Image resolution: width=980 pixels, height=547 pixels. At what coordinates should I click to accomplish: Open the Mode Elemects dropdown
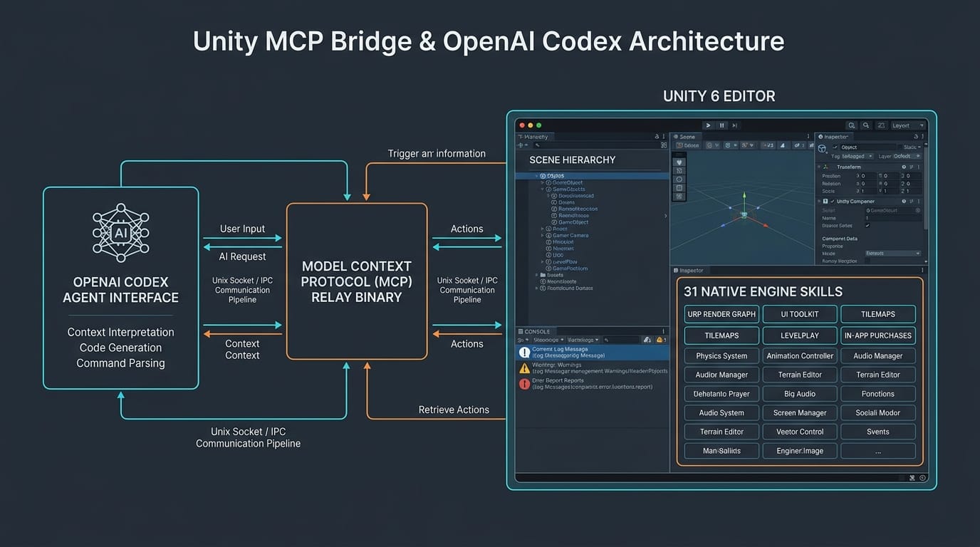pos(893,253)
